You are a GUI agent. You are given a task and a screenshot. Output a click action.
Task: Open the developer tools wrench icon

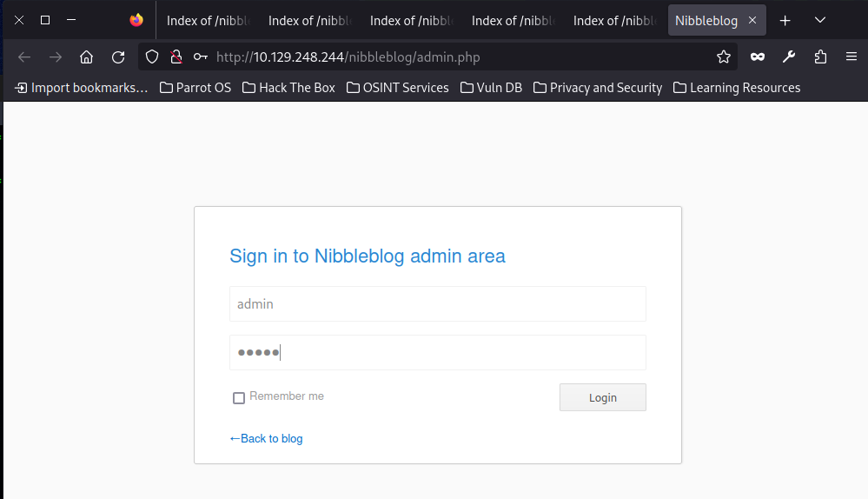789,57
